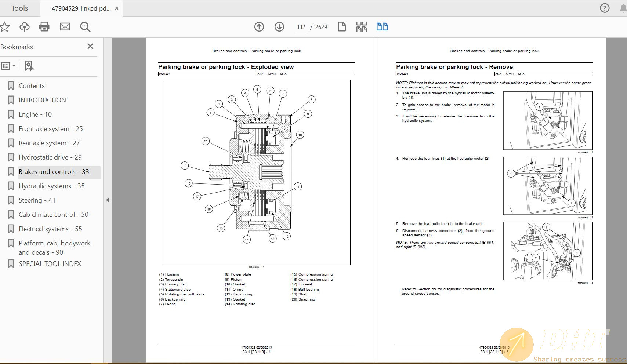Click bookmark icon beside SPECIAL TOOL INDEX

11,264
